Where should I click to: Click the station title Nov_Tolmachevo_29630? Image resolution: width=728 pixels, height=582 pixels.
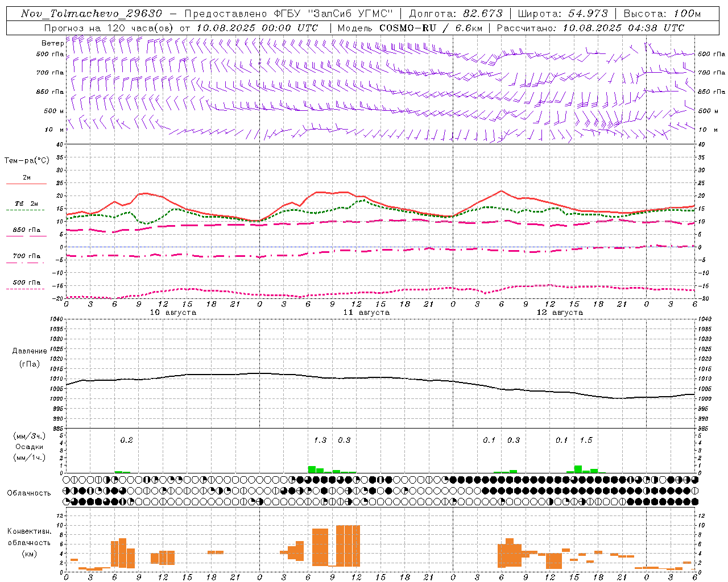coord(92,14)
